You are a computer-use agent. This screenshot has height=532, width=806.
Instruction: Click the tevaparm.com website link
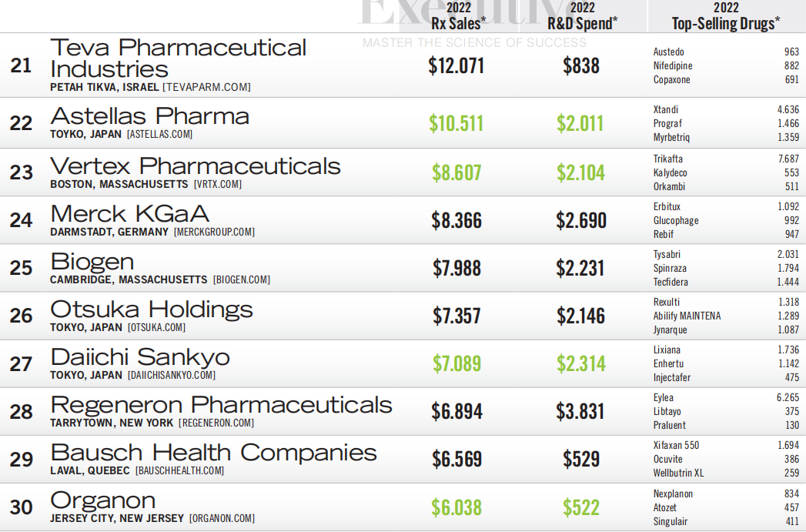click(x=206, y=87)
